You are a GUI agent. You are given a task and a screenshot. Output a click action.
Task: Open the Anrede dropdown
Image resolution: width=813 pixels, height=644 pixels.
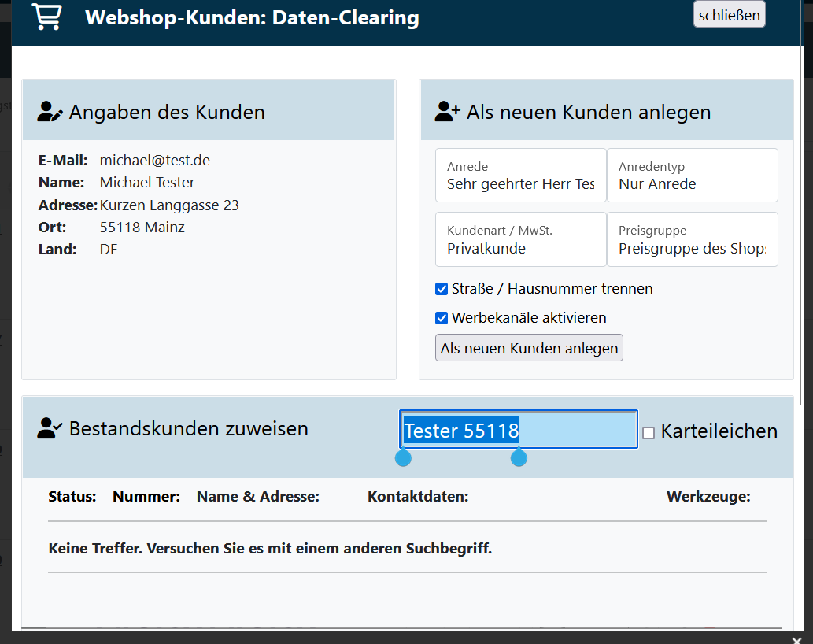click(x=520, y=176)
